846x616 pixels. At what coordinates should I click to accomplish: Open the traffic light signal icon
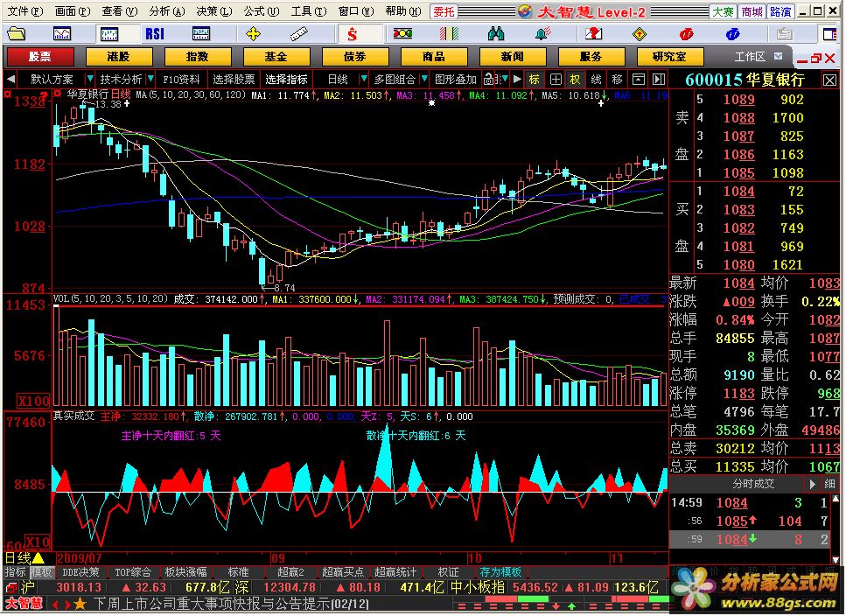402,34
